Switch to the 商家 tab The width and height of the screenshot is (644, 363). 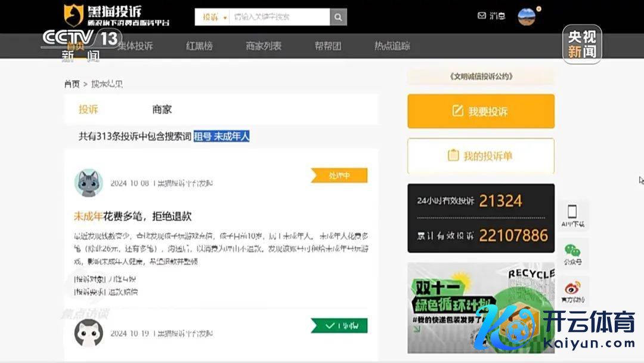pyautogui.click(x=162, y=109)
